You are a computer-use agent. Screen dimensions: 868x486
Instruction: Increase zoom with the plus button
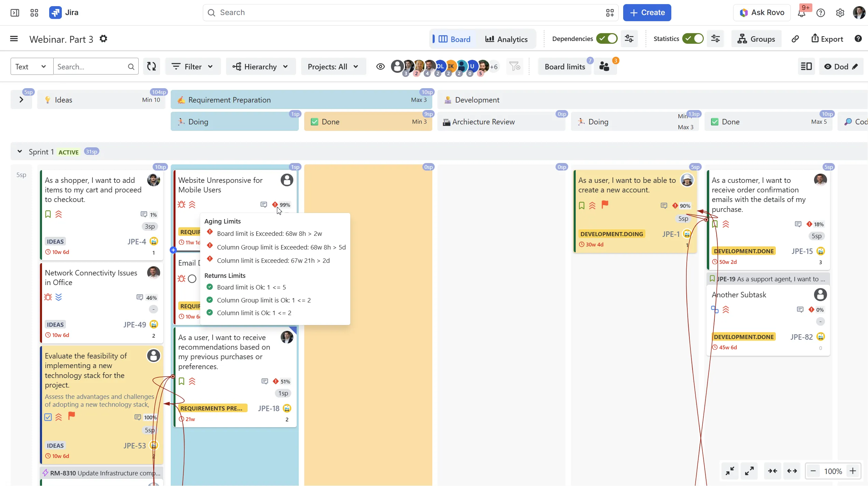853,471
